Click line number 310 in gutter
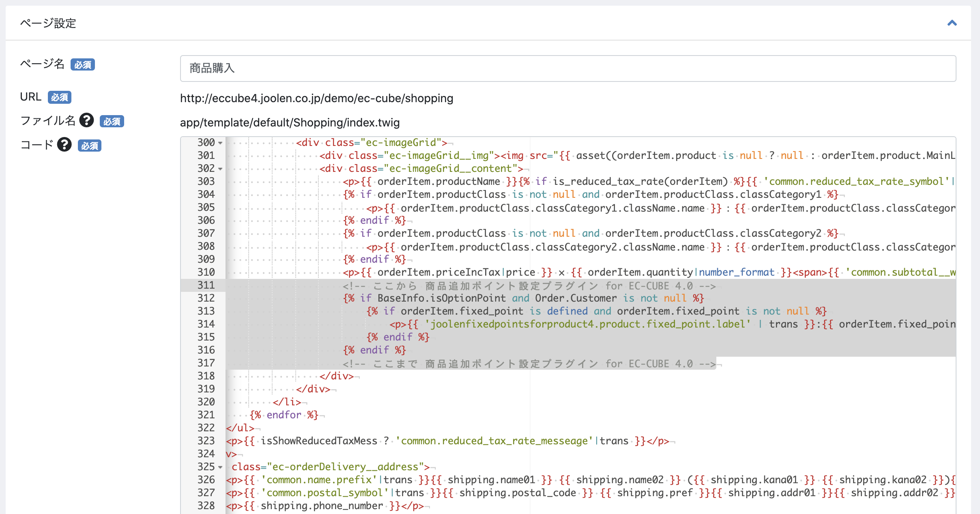The height and width of the screenshot is (514, 980). click(x=206, y=272)
